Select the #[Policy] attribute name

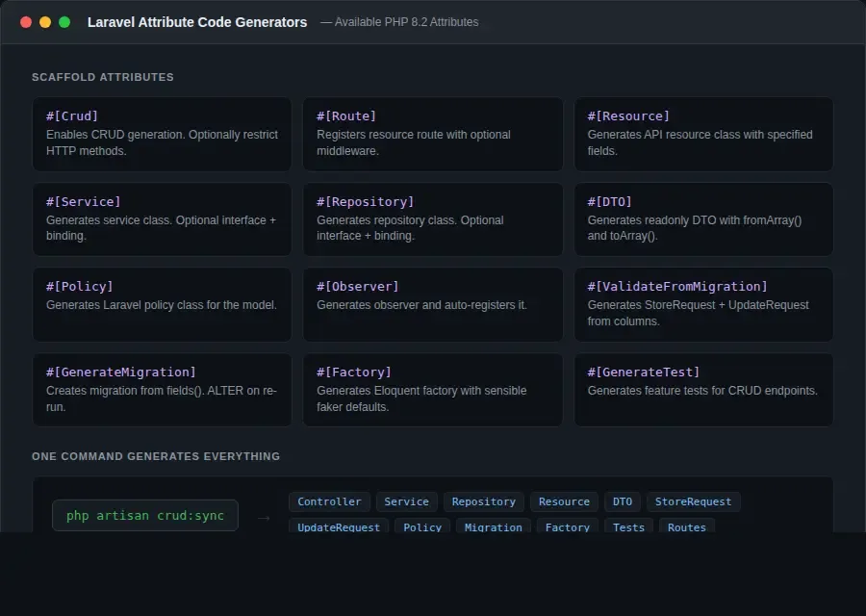pyautogui.click(x=80, y=286)
